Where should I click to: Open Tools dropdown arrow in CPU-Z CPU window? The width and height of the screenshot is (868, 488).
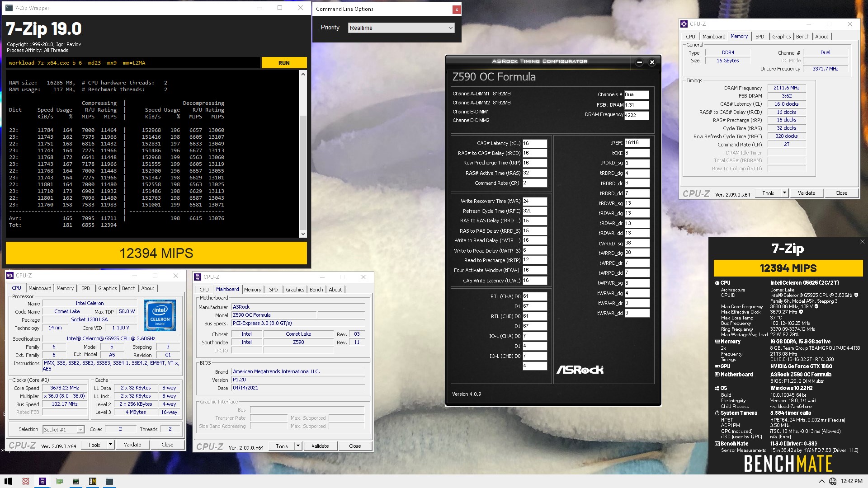[110, 445]
